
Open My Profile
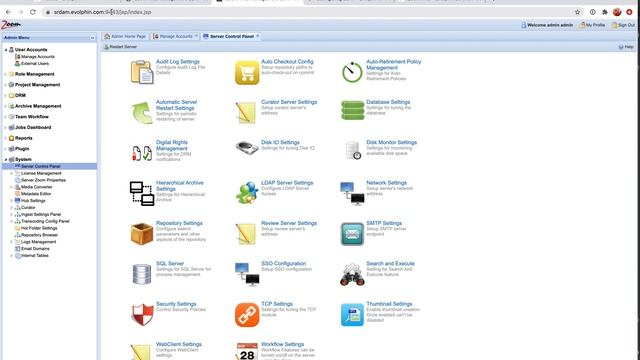pos(592,25)
